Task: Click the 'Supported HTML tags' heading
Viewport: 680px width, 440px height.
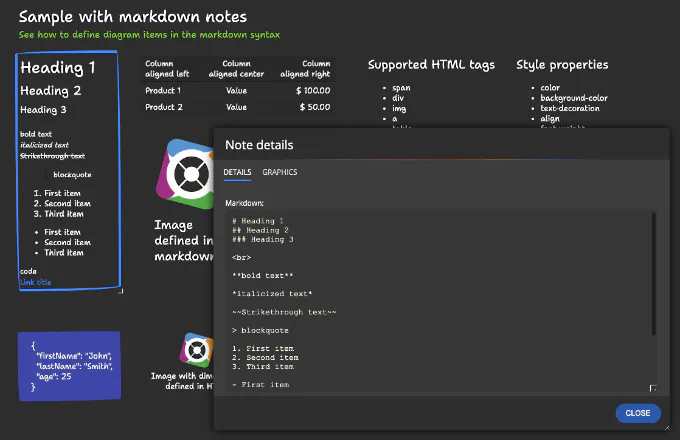Action: tap(431, 65)
